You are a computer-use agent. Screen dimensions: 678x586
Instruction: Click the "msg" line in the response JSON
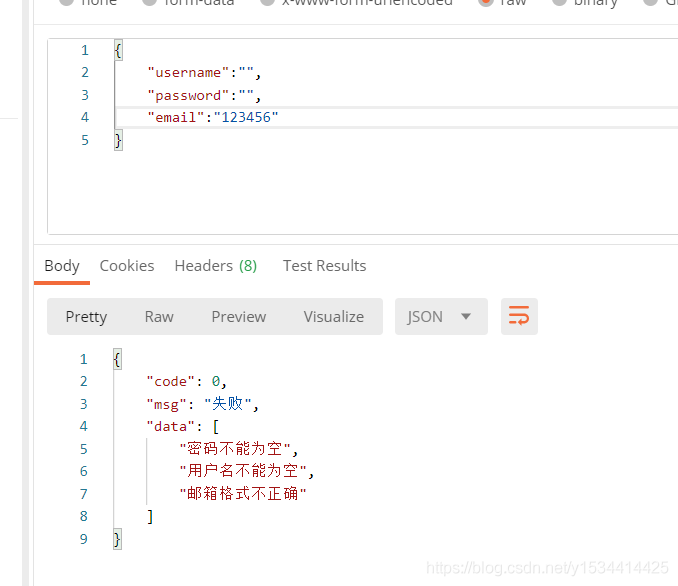(203, 404)
